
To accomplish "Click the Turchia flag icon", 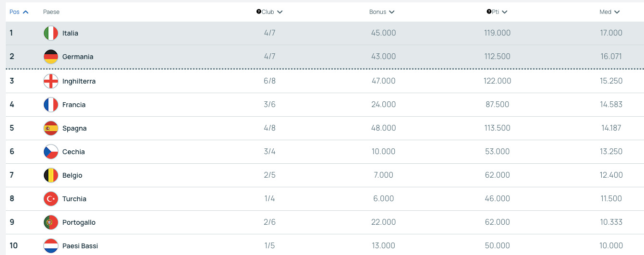I will pos(51,199).
